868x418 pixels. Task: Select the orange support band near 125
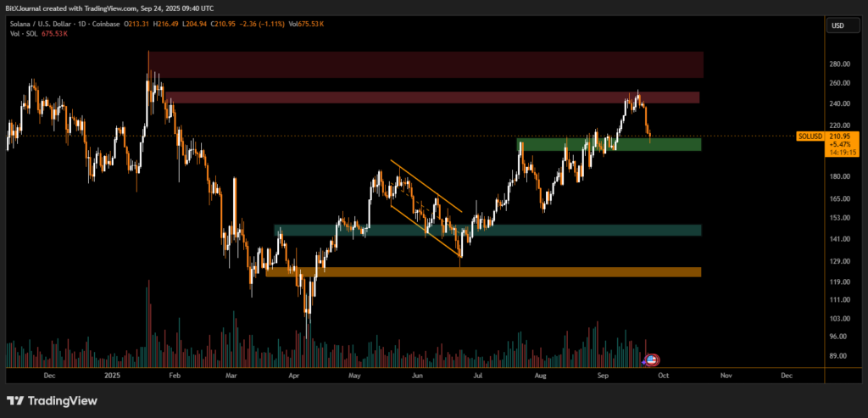483,272
